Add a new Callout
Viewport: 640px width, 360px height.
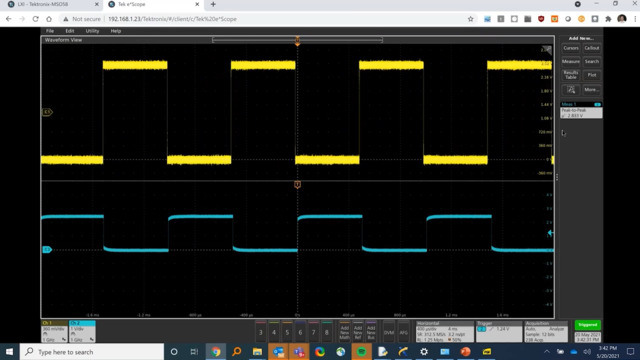(x=591, y=48)
